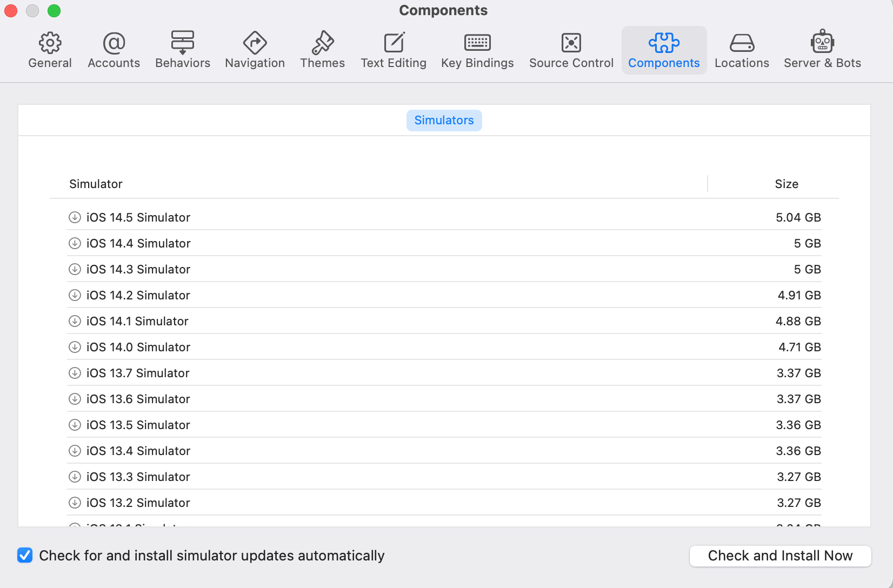Click the iOS 14.3 Simulator size value
Image resolution: width=893 pixels, height=588 pixels.
click(808, 269)
